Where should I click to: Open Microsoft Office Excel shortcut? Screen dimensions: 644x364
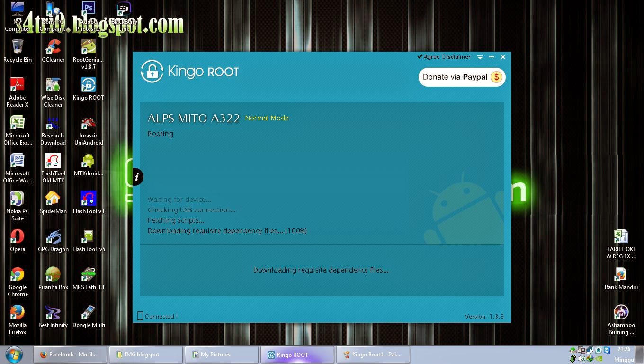18,130
